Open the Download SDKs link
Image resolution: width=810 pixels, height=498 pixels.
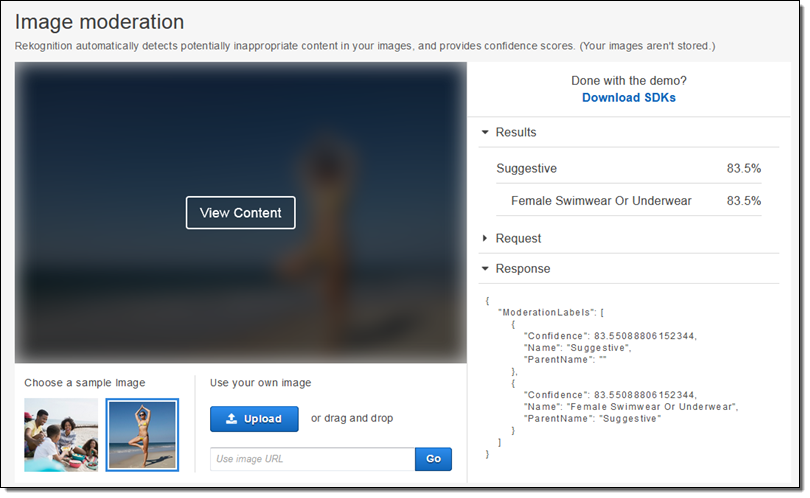(x=628, y=98)
